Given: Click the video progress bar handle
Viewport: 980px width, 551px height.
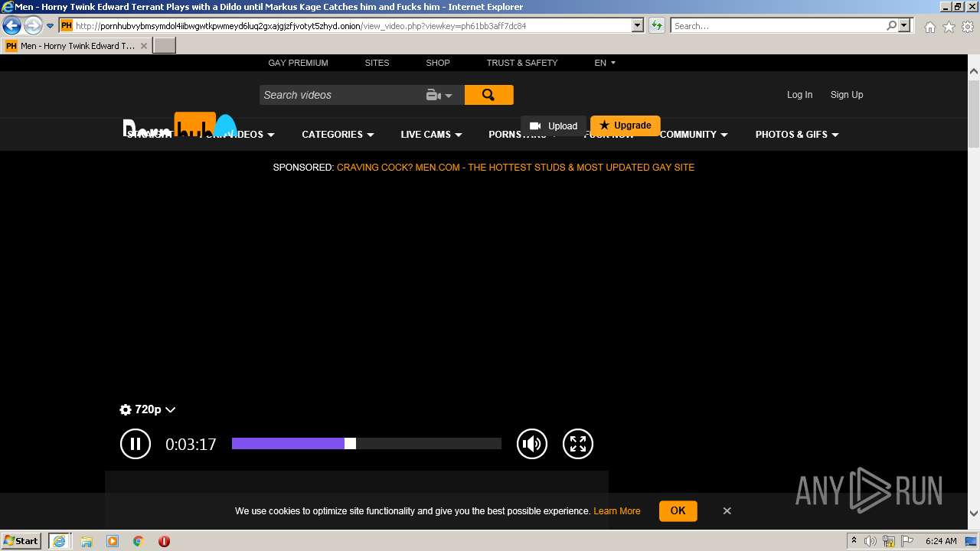Looking at the screenshot, I should click(350, 444).
